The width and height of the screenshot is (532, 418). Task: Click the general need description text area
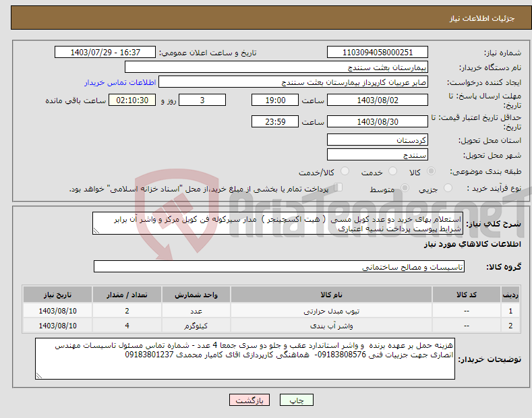point(278,223)
